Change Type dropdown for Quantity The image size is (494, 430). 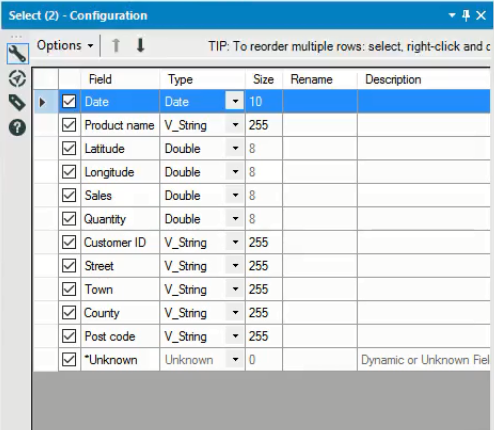(x=235, y=219)
